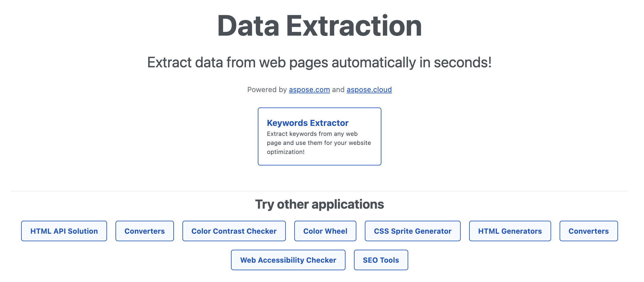Open the HTML Generators application

click(x=510, y=231)
